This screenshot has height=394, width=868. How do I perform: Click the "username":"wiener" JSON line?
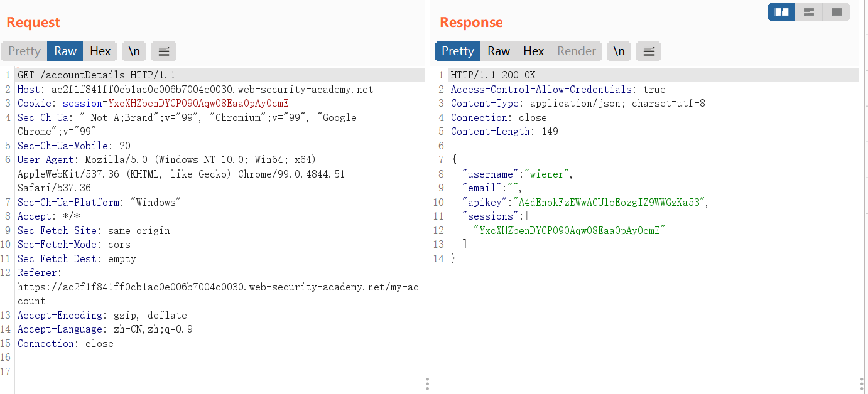[518, 174]
